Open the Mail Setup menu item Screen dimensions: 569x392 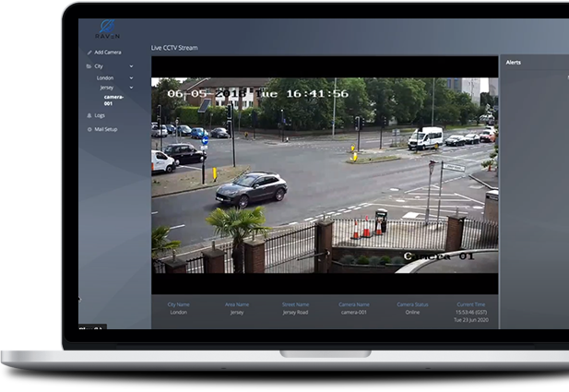[x=106, y=129]
